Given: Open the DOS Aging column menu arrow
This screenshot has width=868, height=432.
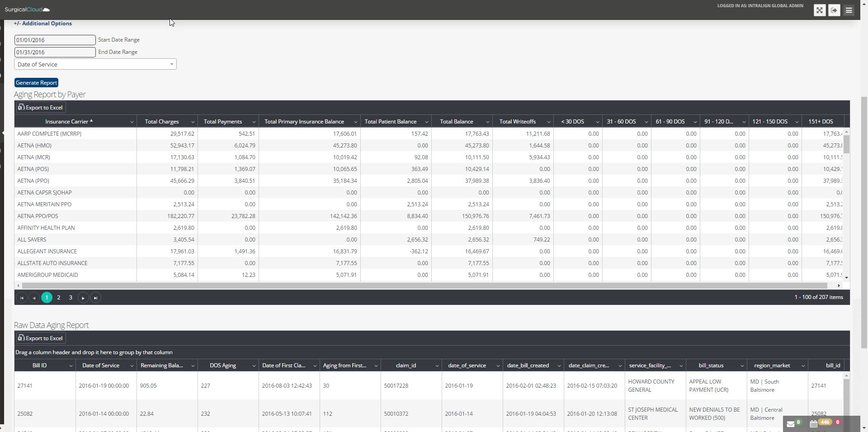Looking at the screenshot, I should pyautogui.click(x=254, y=366).
